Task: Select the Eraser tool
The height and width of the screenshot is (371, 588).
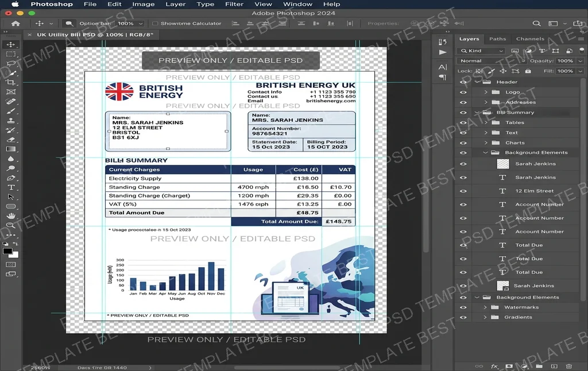Action: (11, 140)
